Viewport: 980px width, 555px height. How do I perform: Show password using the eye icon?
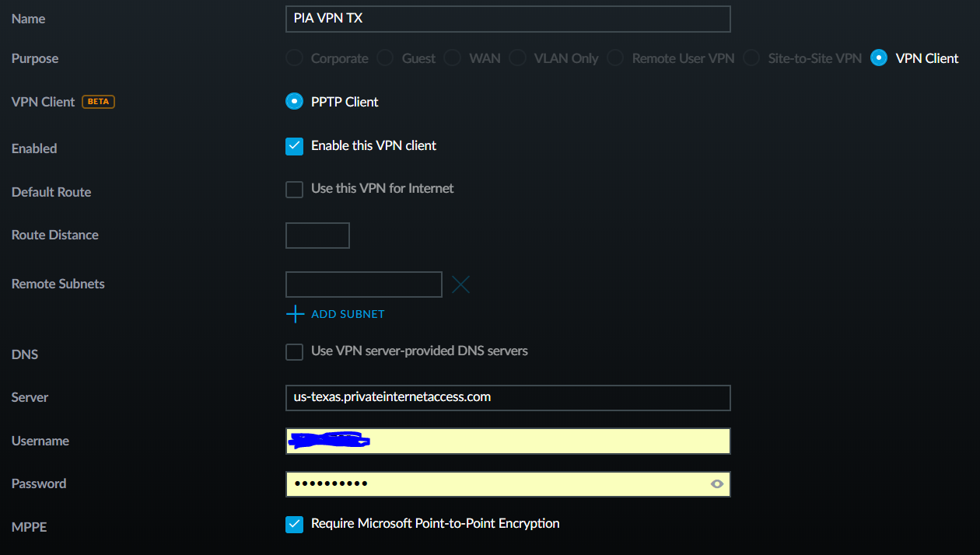(x=716, y=484)
